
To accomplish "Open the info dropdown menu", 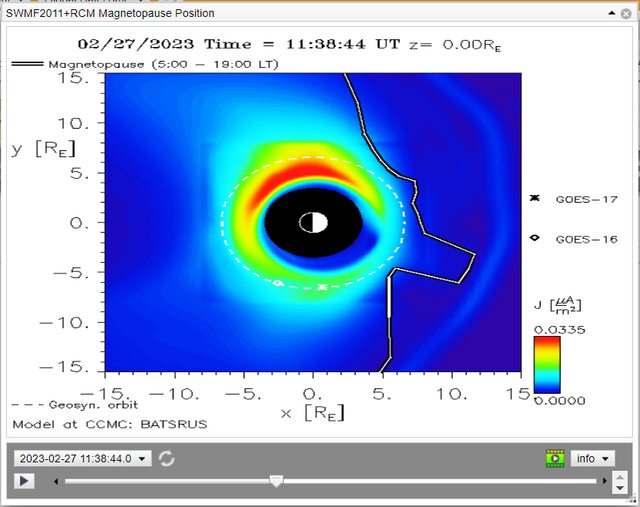I will click(592, 458).
